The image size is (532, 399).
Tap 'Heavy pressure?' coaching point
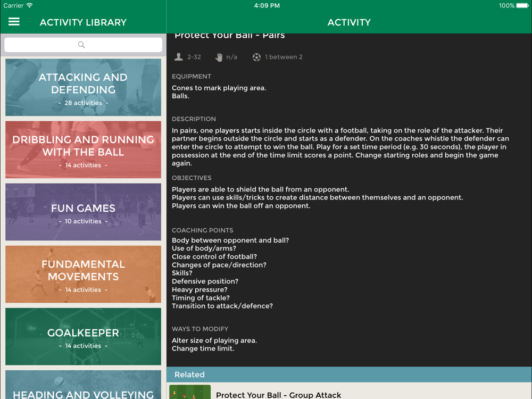click(x=199, y=290)
